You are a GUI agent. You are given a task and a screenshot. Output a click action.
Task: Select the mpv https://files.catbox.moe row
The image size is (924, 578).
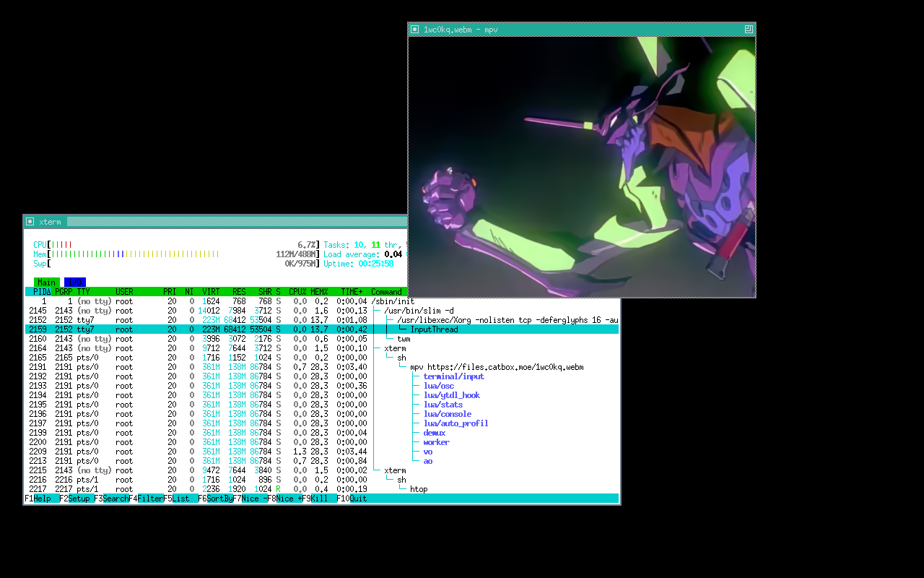[323, 367]
